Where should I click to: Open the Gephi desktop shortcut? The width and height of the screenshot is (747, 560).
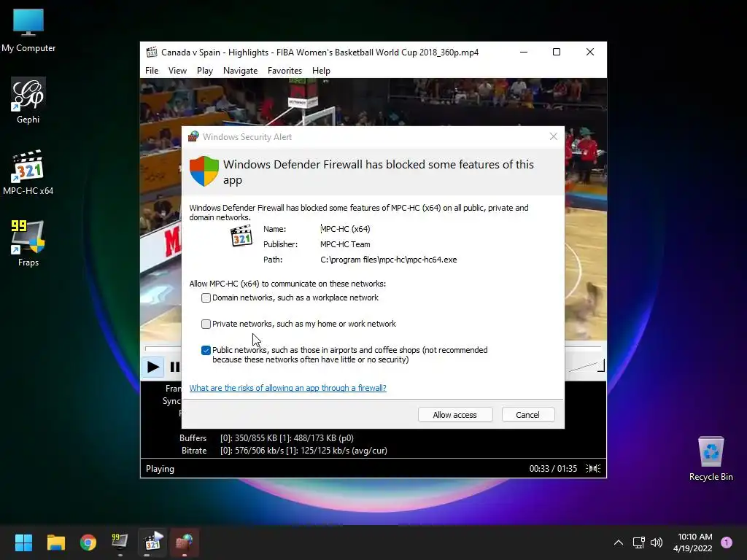(28, 101)
